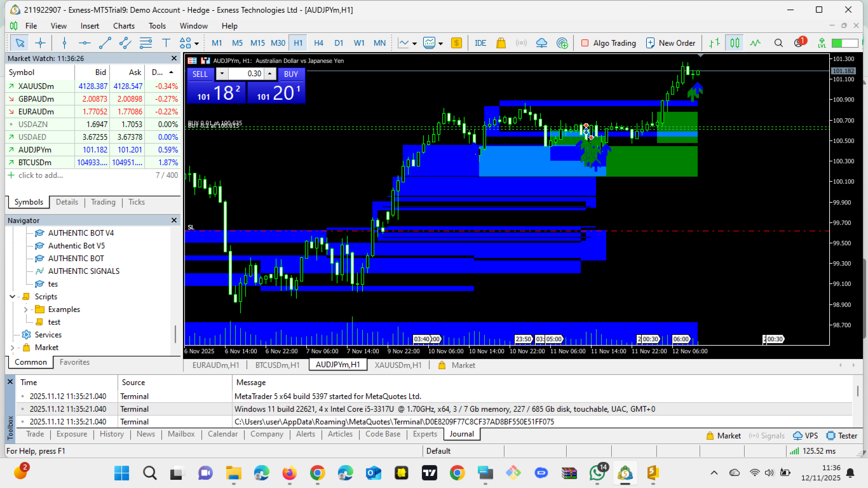Open the Tools menu
868x488 pixels.
pyautogui.click(x=157, y=26)
